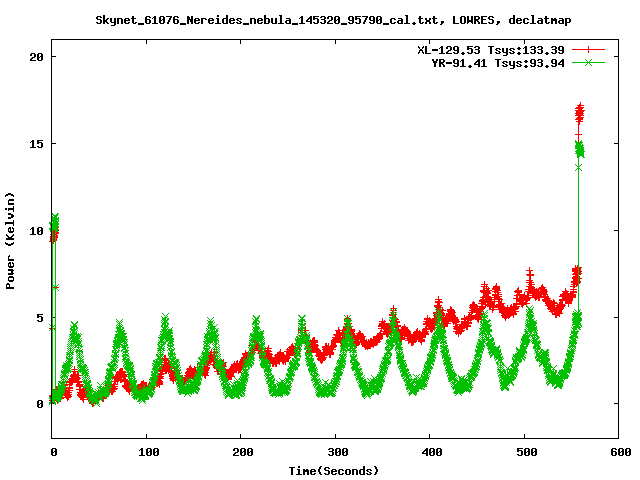Click the 400 tick label on time axis
The width and height of the screenshot is (640, 480).
click(431, 452)
